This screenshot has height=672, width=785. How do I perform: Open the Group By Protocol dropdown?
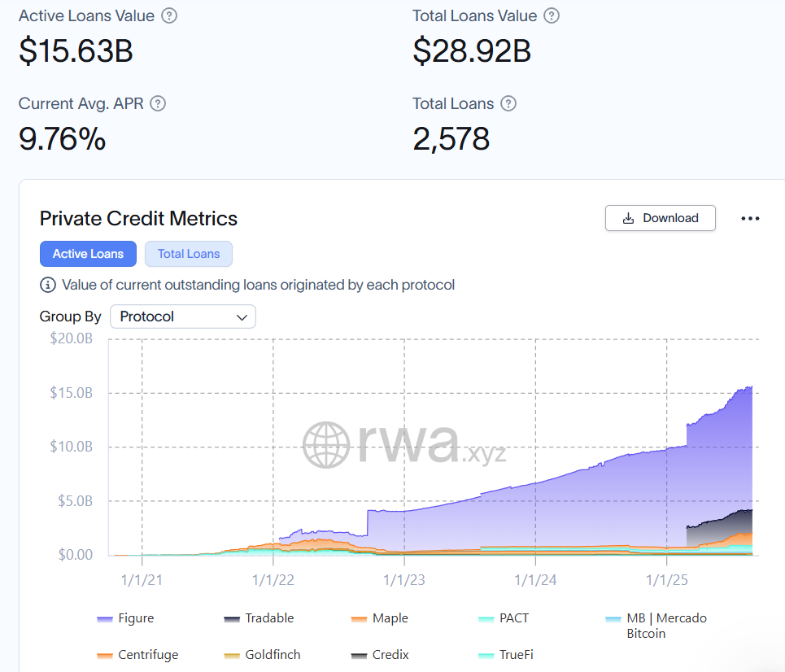[182, 316]
